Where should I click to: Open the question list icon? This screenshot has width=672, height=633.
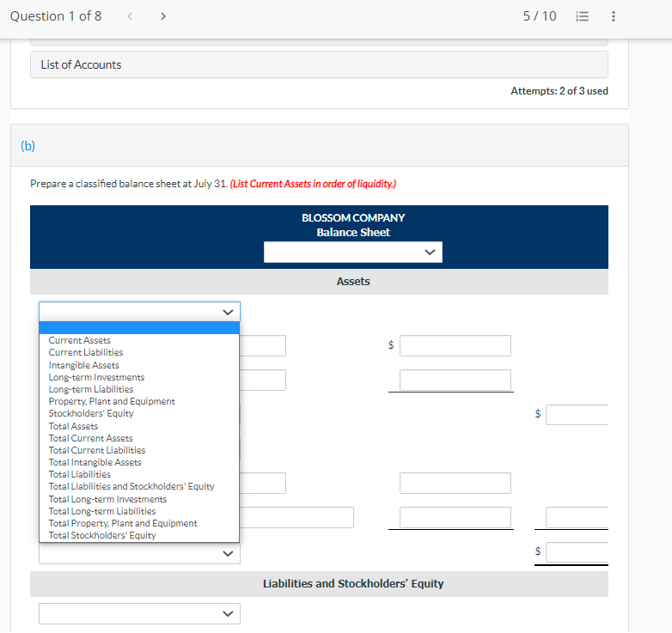click(582, 16)
